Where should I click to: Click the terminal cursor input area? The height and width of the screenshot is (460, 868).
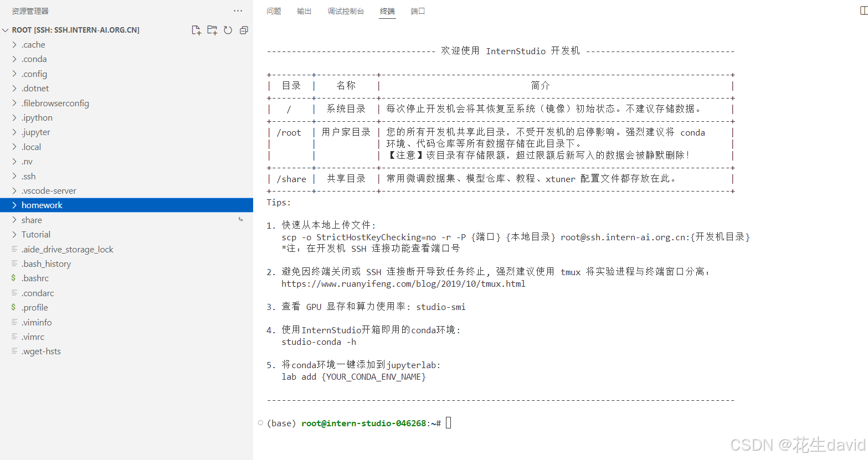tap(449, 423)
